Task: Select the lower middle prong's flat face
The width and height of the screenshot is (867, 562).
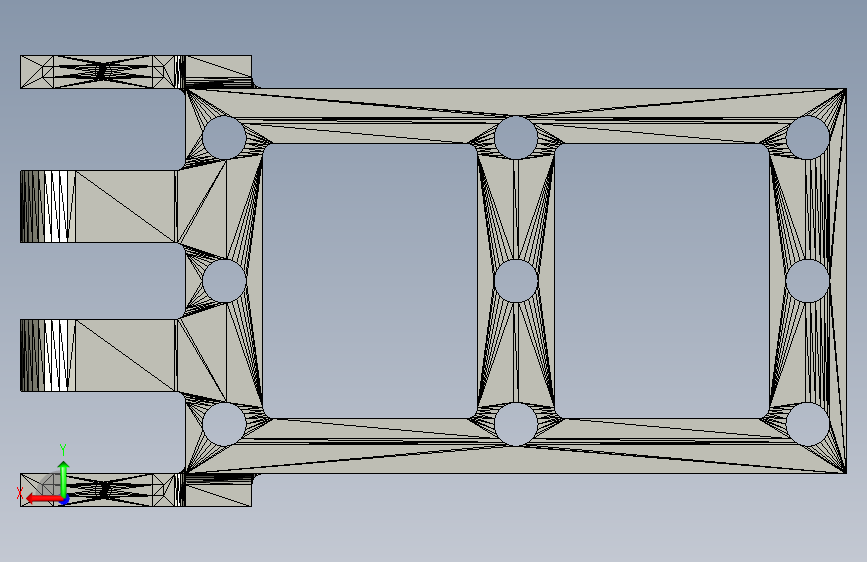Action: (x=126, y=355)
